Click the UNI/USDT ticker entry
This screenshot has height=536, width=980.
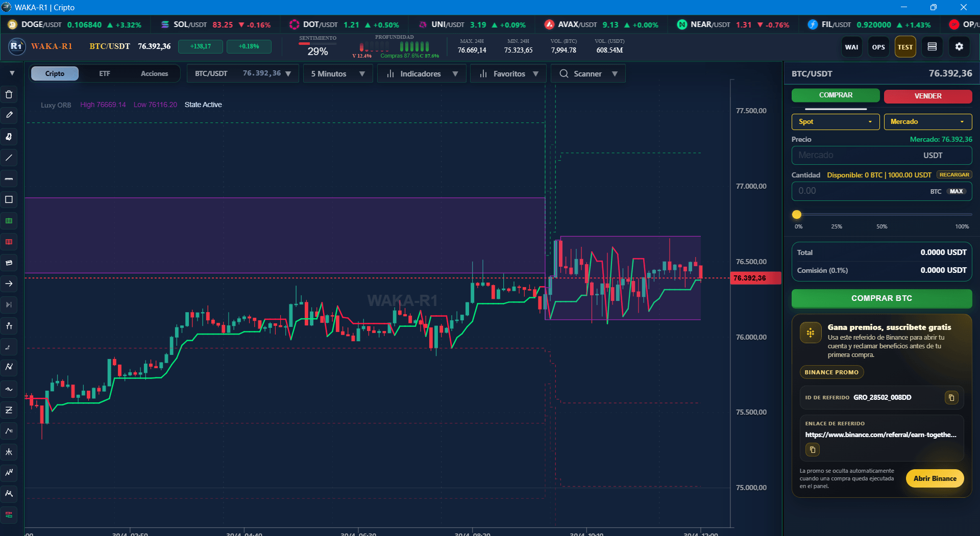472,24
